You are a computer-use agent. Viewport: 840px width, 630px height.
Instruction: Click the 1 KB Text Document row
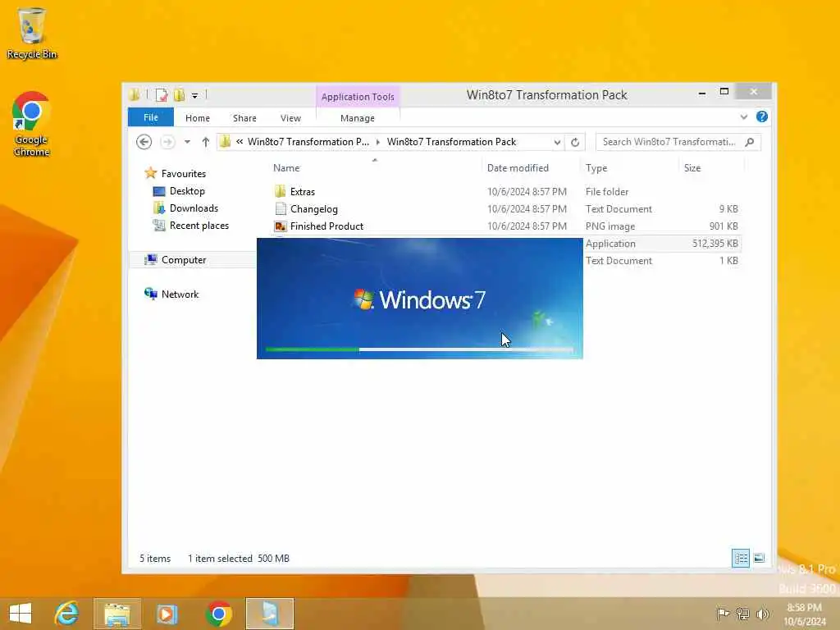(x=662, y=261)
